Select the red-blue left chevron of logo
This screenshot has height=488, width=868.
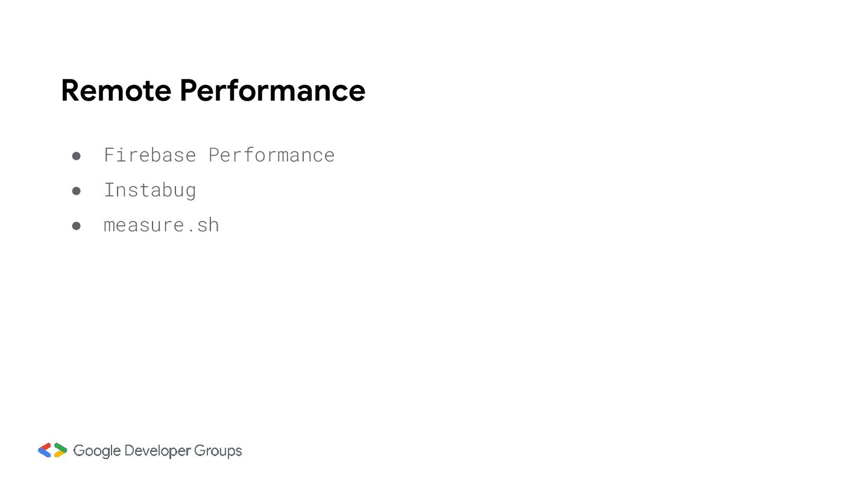pos(45,450)
